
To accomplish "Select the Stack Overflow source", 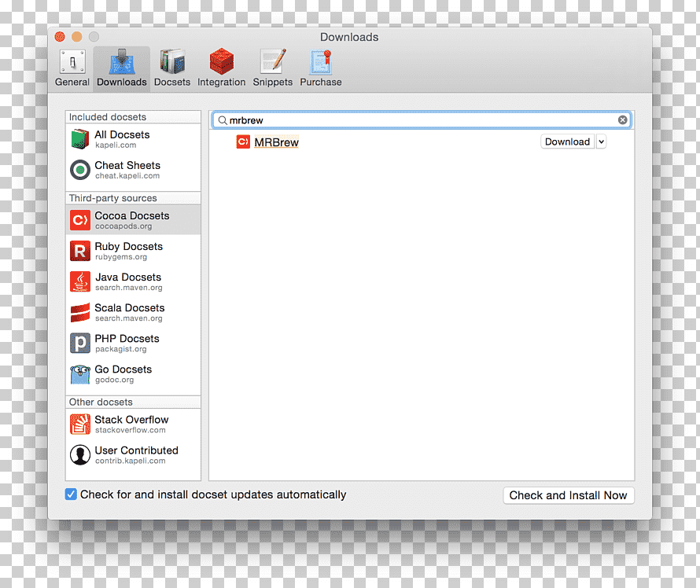I will tap(133, 424).
